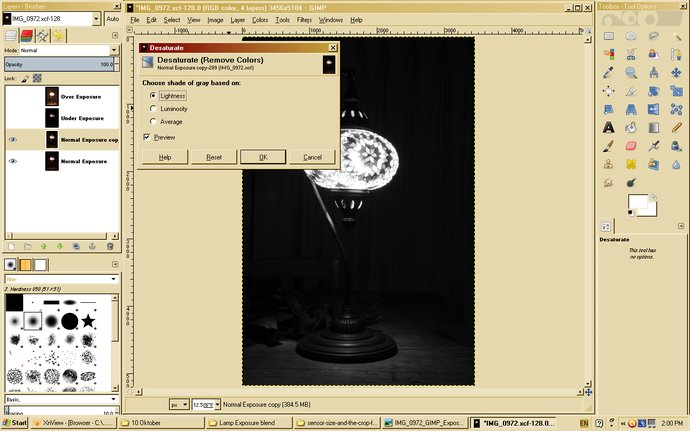The width and height of the screenshot is (690, 431).
Task: Select the Heal tool
Action: (x=631, y=164)
